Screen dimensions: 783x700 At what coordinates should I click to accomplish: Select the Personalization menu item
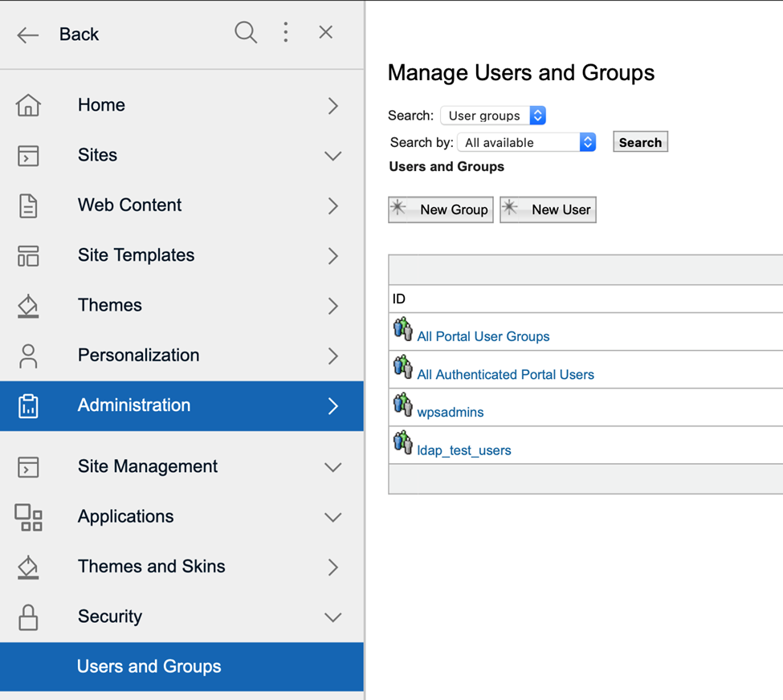[181, 356]
